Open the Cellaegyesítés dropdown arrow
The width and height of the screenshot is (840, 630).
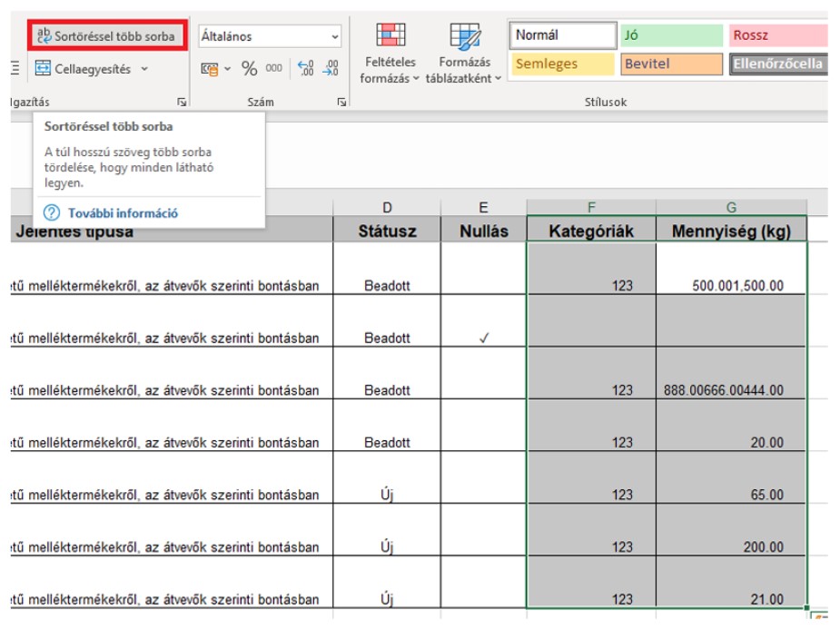(x=145, y=69)
